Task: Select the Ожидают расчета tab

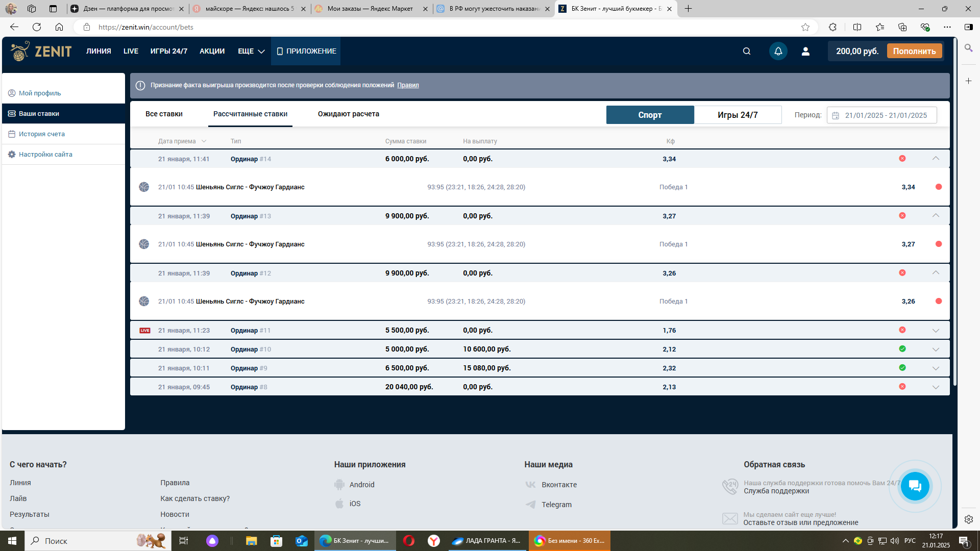Action: pyautogui.click(x=348, y=114)
